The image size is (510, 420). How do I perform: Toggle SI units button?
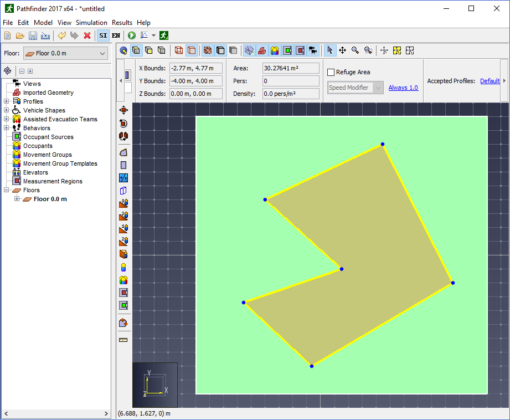point(103,35)
